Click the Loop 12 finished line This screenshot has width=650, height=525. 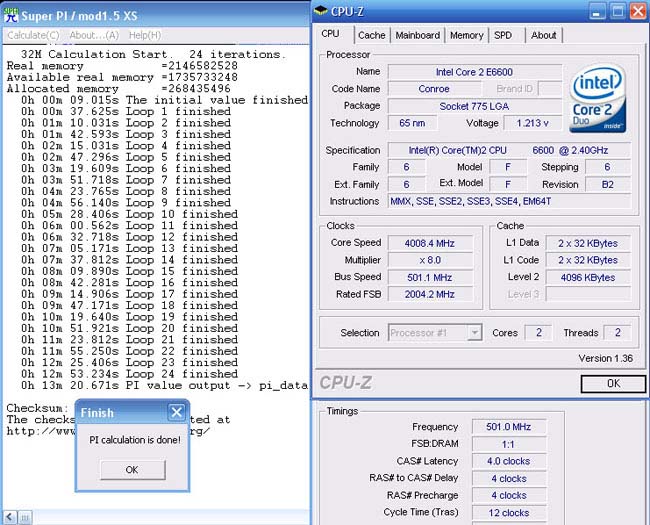(129, 237)
